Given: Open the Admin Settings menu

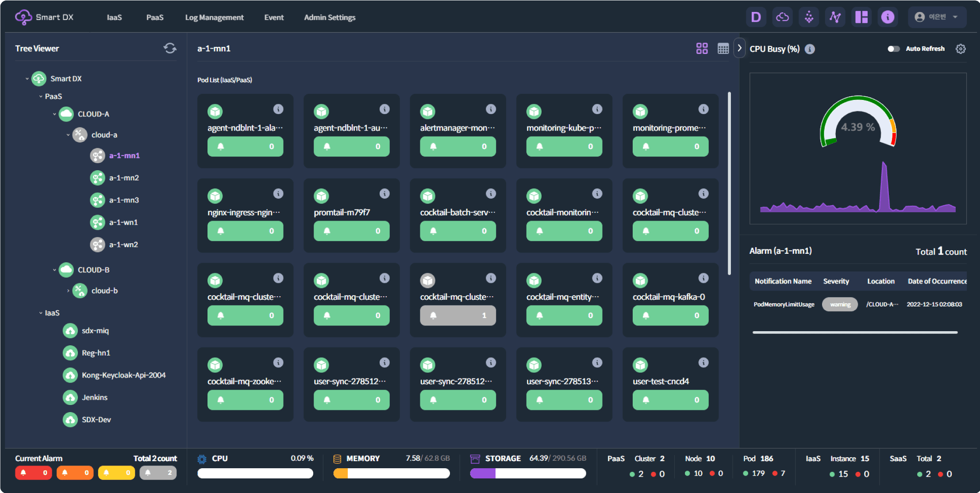Looking at the screenshot, I should point(330,17).
